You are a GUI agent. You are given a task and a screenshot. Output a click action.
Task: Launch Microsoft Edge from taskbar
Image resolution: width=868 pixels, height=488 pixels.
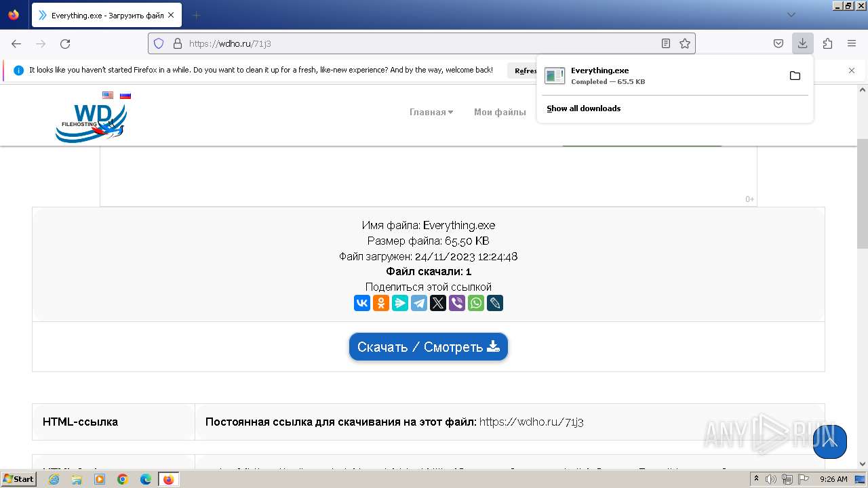point(146,479)
